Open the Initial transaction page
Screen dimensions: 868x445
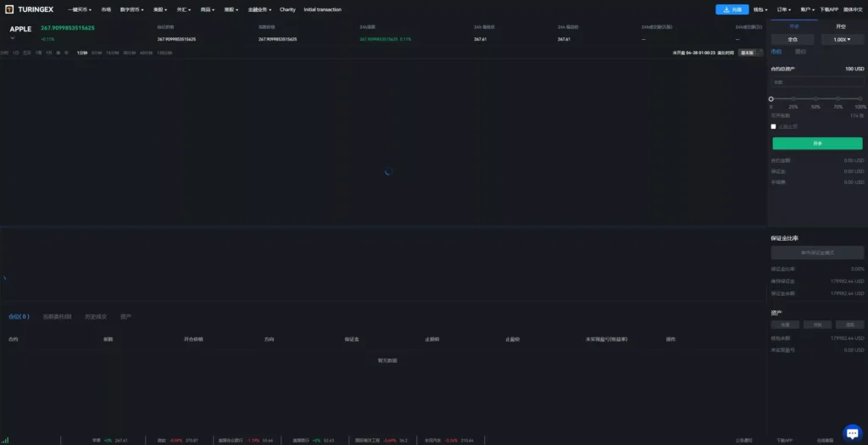[322, 10]
